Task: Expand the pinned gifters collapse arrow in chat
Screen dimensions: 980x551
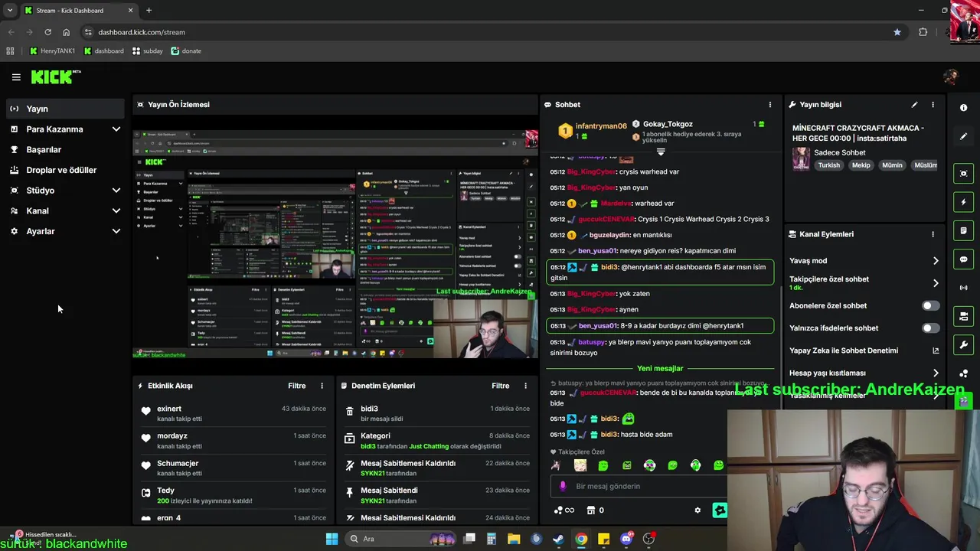Action: pyautogui.click(x=661, y=152)
